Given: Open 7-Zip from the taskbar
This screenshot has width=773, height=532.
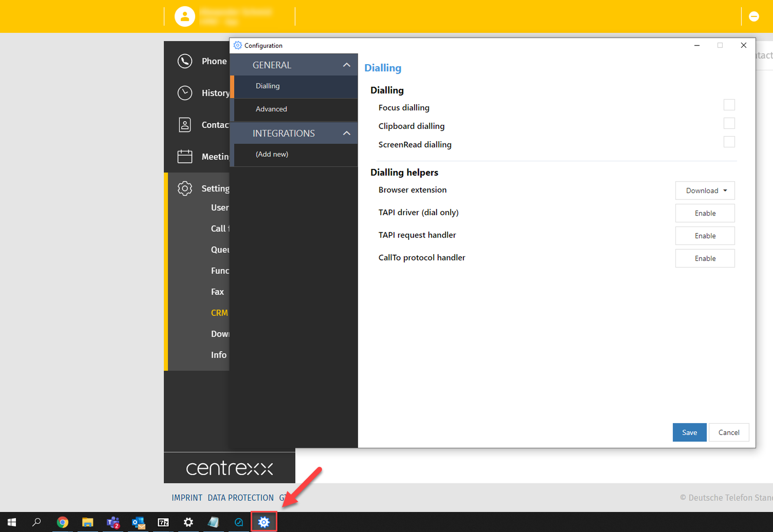Looking at the screenshot, I should point(163,522).
